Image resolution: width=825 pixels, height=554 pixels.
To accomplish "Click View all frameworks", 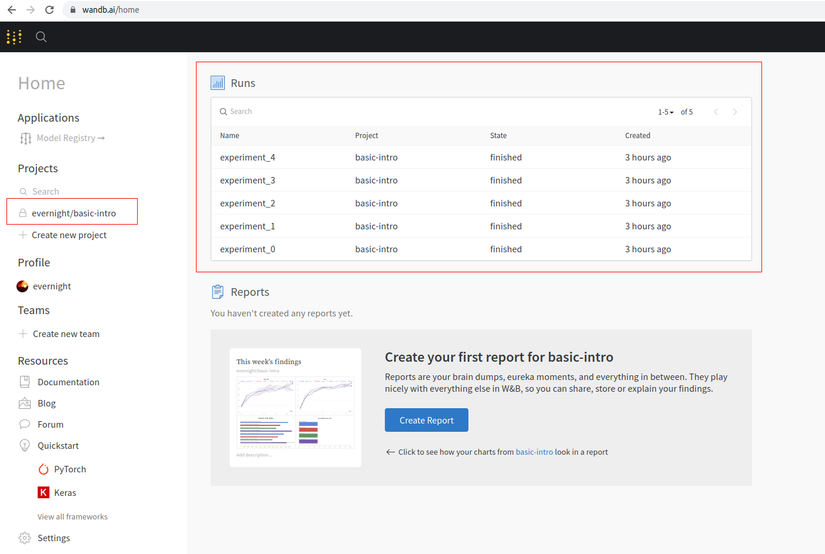I will pos(73,517).
